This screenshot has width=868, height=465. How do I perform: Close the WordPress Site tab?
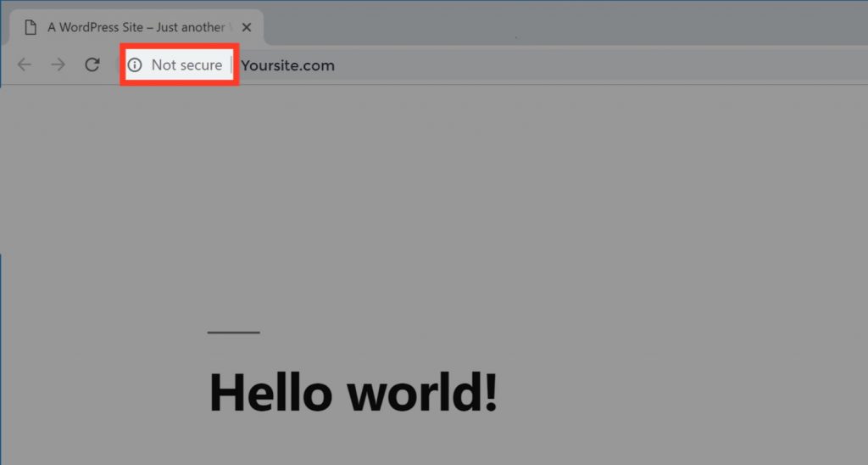point(247,27)
